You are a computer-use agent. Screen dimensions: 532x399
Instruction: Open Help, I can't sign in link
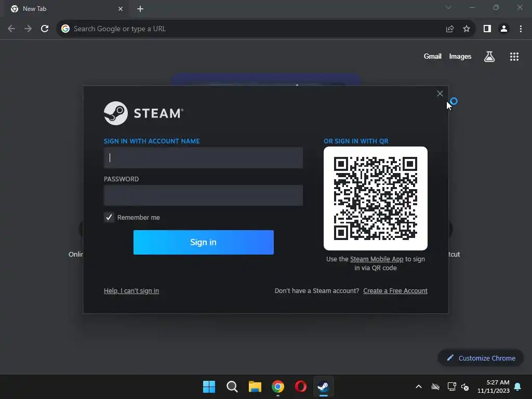pos(131,291)
